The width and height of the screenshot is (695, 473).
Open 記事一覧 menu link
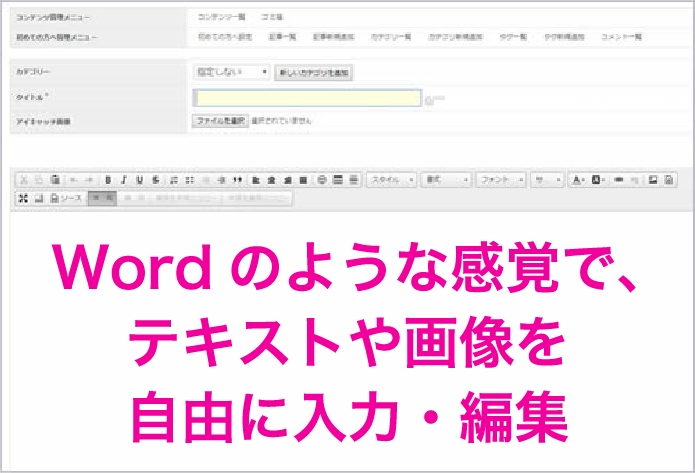pos(282,37)
